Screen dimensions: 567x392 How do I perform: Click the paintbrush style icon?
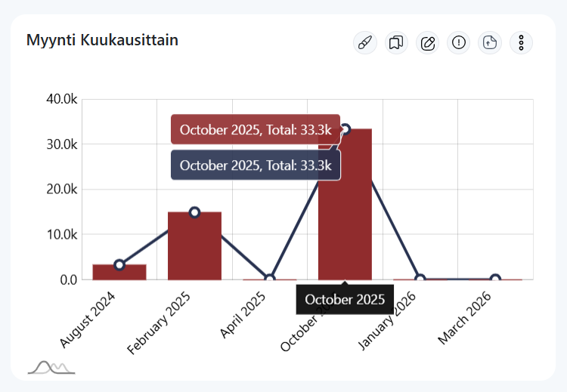tap(365, 43)
